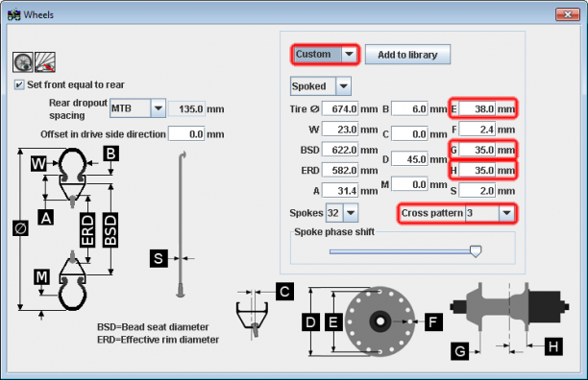Select the spoke detail icon button
This screenshot has width=588, height=380.
(x=45, y=62)
